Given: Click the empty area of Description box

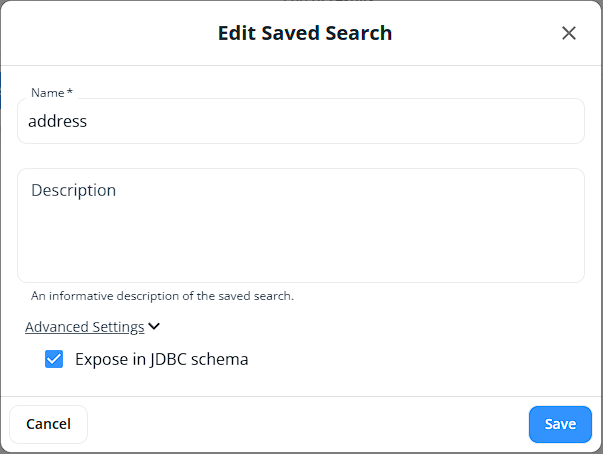Looking at the screenshot, I should (300, 245).
